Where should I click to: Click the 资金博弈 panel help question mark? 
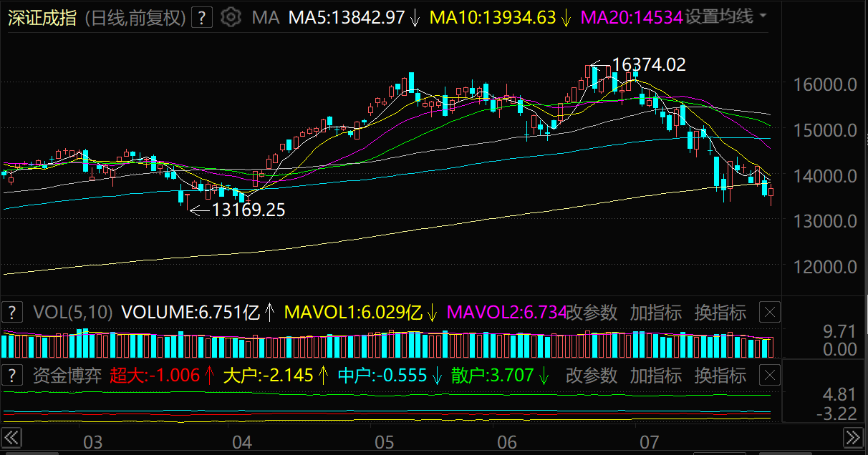[11, 375]
